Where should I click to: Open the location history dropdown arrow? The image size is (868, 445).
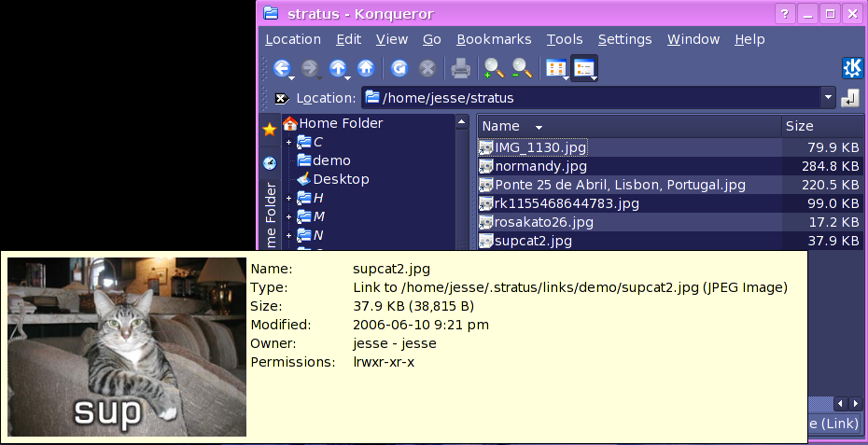tap(828, 97)
